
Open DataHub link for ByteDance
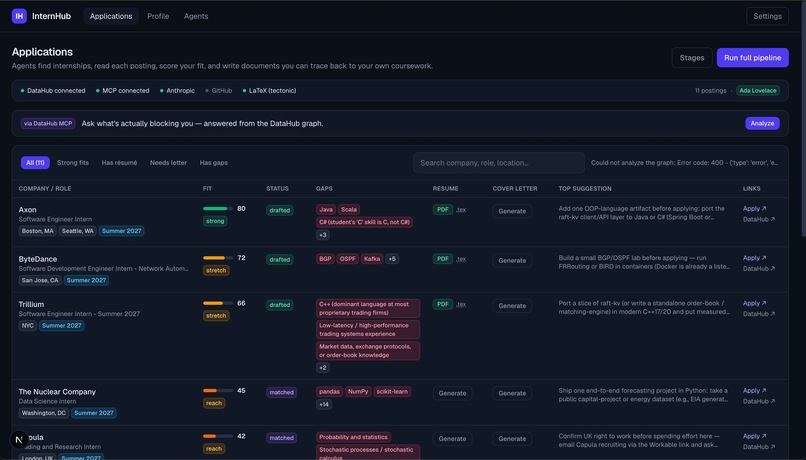(759, 268)
